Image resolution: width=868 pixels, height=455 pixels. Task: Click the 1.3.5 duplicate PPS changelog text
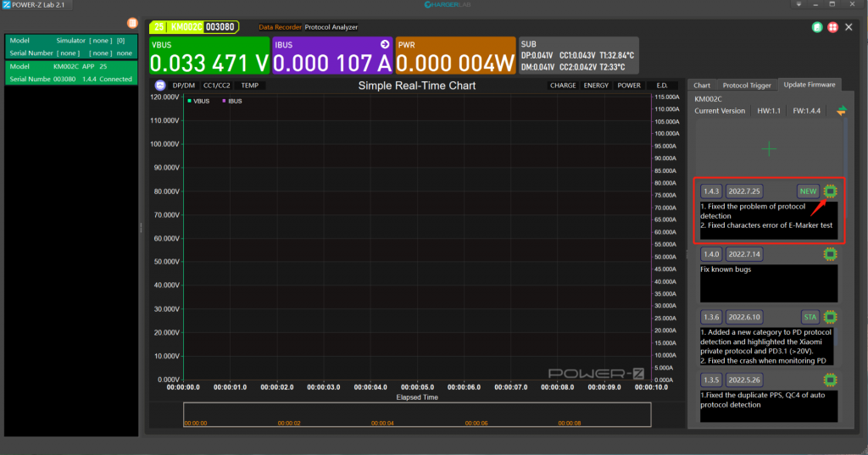tap(762, 400)
